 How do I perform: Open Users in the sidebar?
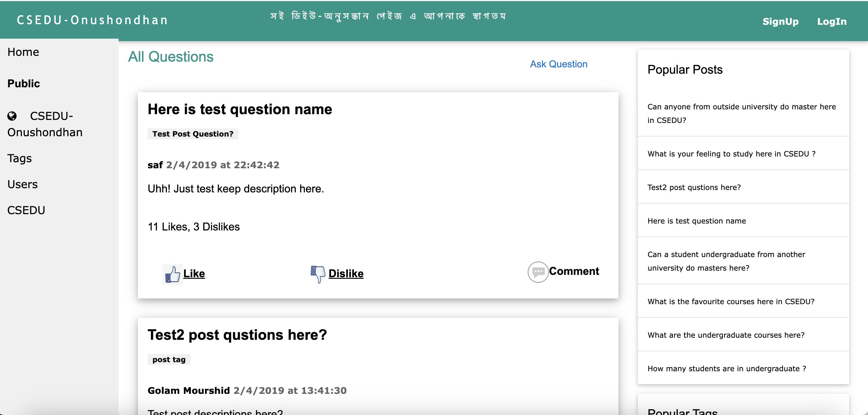[x=23, y=184]
